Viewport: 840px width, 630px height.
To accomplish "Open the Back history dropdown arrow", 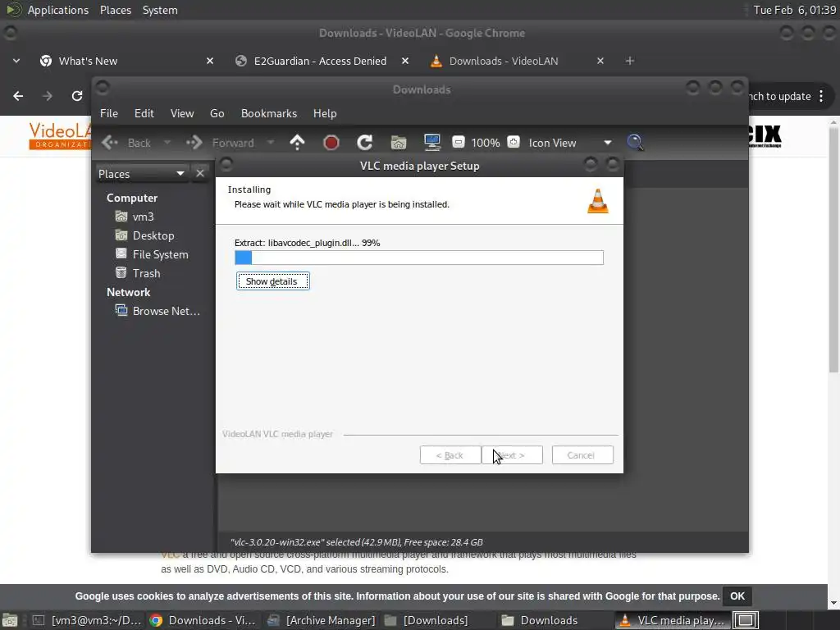I will tap(167, 143).
